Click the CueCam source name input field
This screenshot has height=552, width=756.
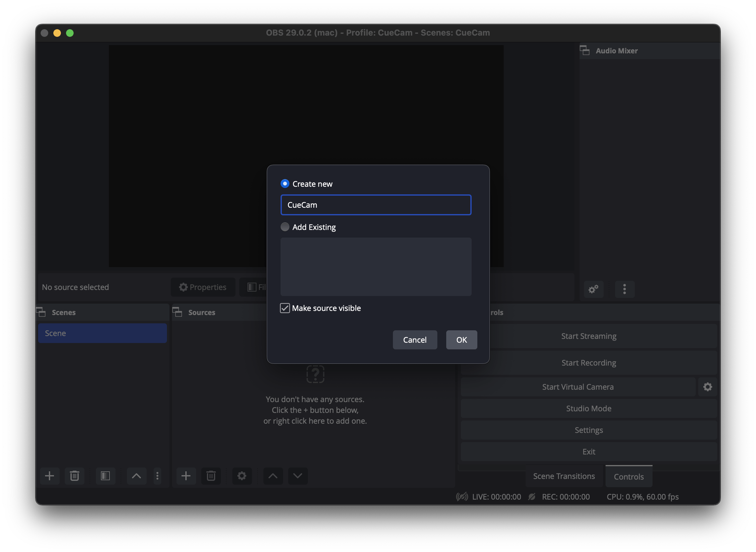tap(376, 204)
